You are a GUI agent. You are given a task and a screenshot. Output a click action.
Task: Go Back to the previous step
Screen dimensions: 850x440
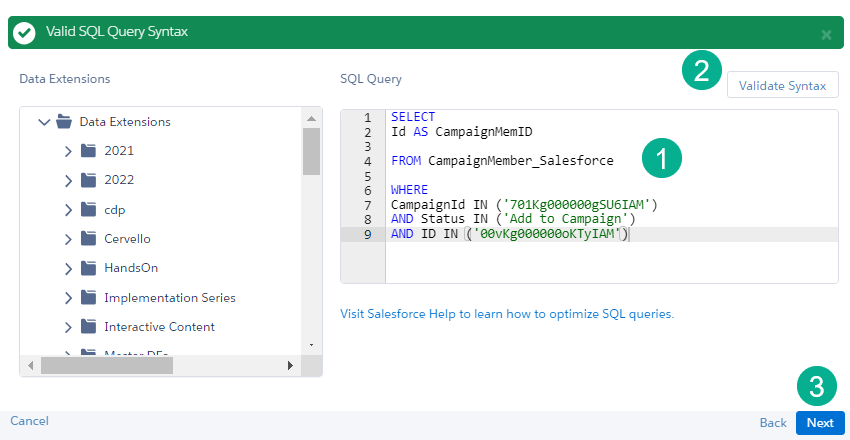[x=773, y=423]
